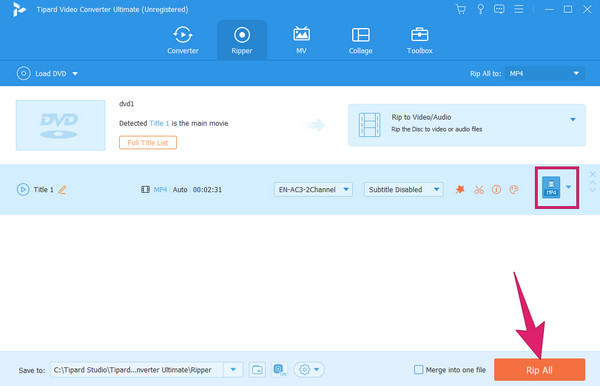600x386 pixels.
Task: Click the 00:02:31 duration text
Action: click(207, 189)
